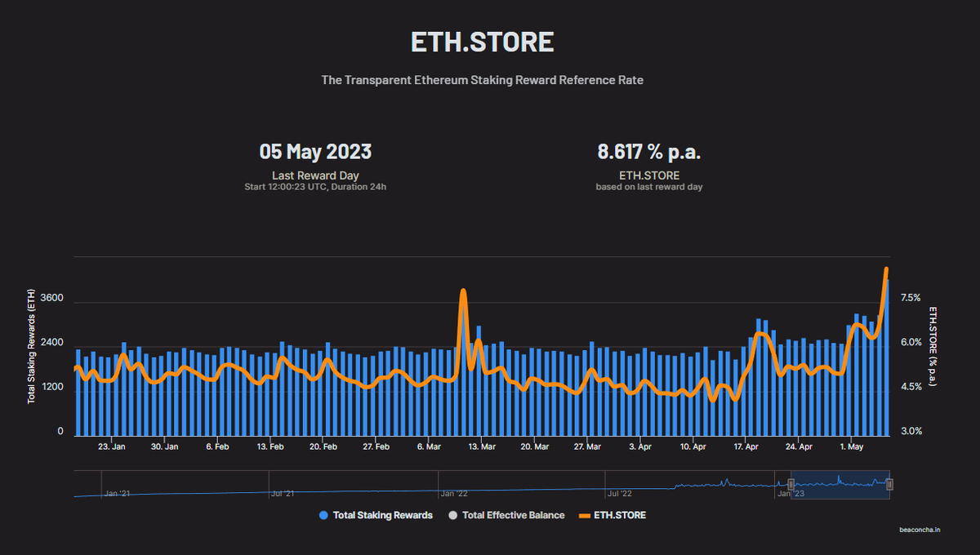980x555 pixels.
Task: Open the beaconcha.in credit link
Action: coord(919,530)
